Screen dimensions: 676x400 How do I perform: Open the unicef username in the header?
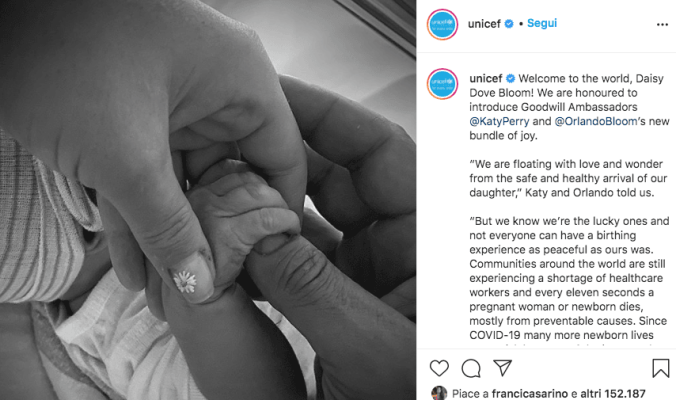click(484, 24)
